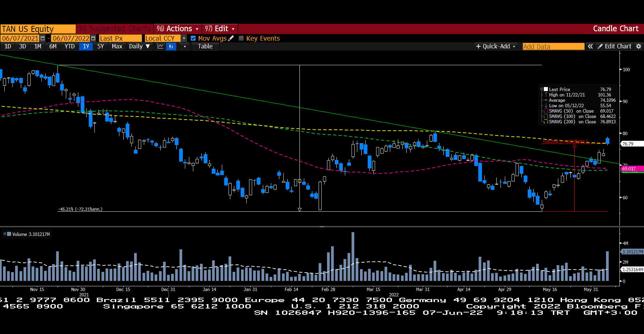Click the SMAVG (100) on Close label
Viewport: 644px width, 334px height.
(x=572, y=116)
